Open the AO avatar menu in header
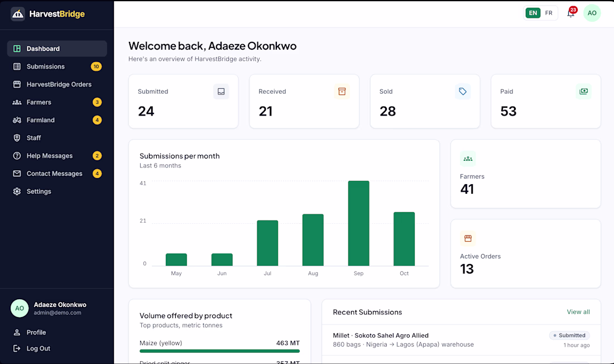The height and width of the screenshot is (364, 614). click(x=592, y=13)
